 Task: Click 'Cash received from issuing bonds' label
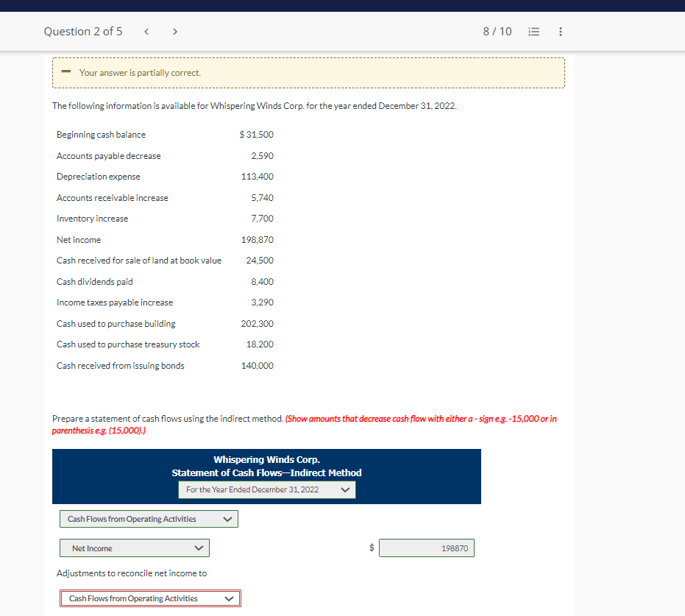tap(120, 366)
